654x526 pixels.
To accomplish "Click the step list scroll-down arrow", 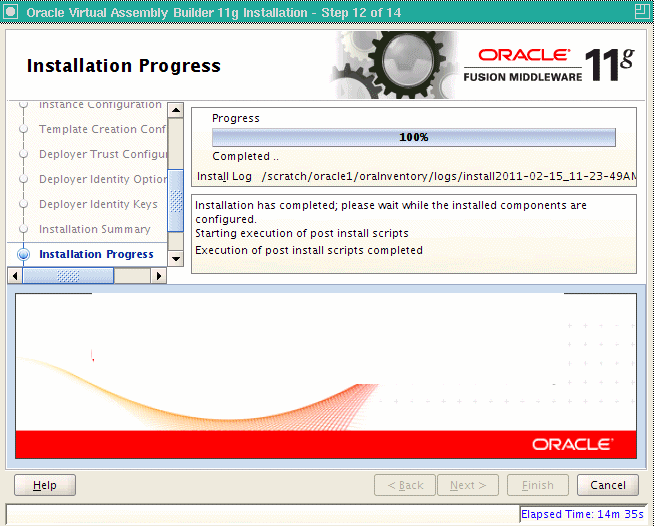I will [x=176, y=259].
